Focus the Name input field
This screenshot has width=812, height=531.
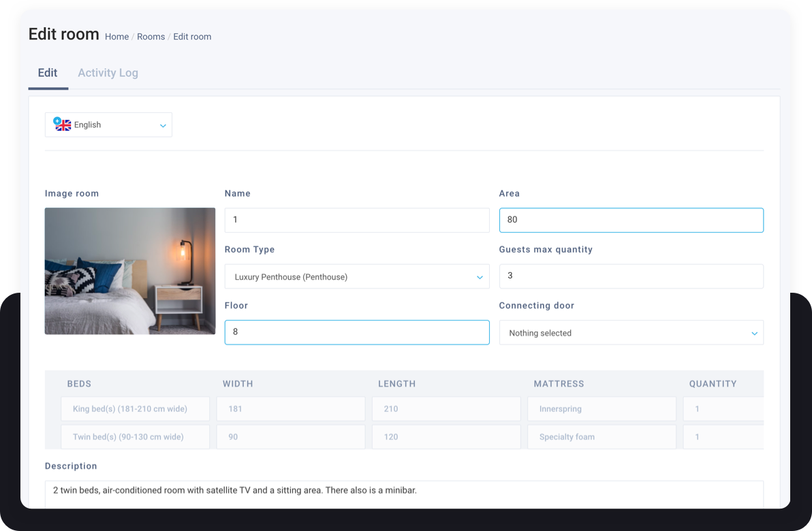click(x=356, y=220)
